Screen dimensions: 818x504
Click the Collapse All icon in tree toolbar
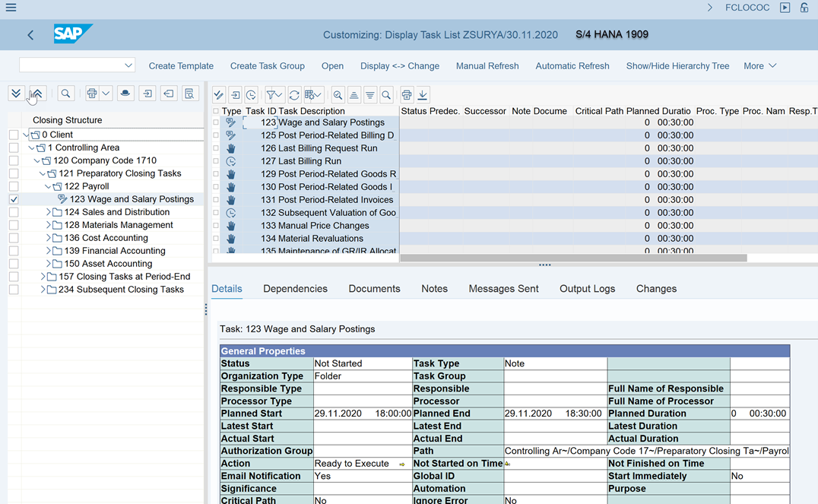36,94
